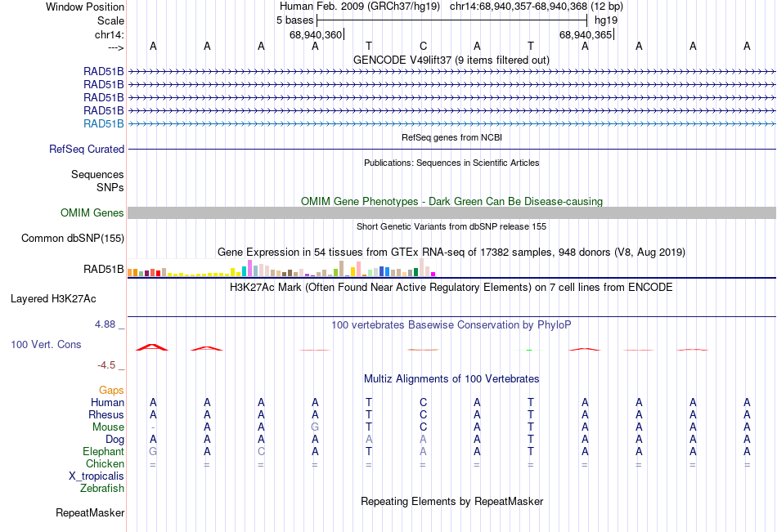
Task: Click the 100 Vert. Cons track label
Action: coord(46,344)
